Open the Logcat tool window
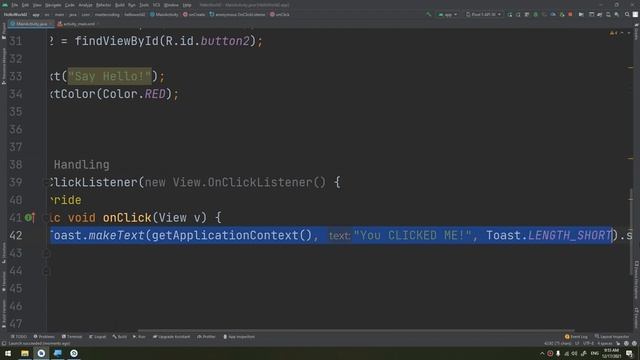 98,337
